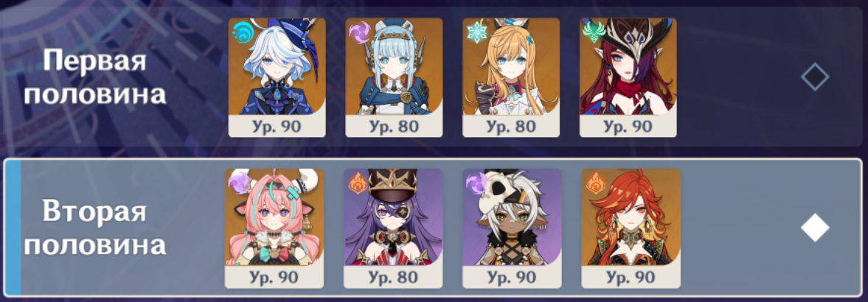Screen dimensions: 868x302
Task: Select the eyepatch officer character portrait
Action: point(393,228)
